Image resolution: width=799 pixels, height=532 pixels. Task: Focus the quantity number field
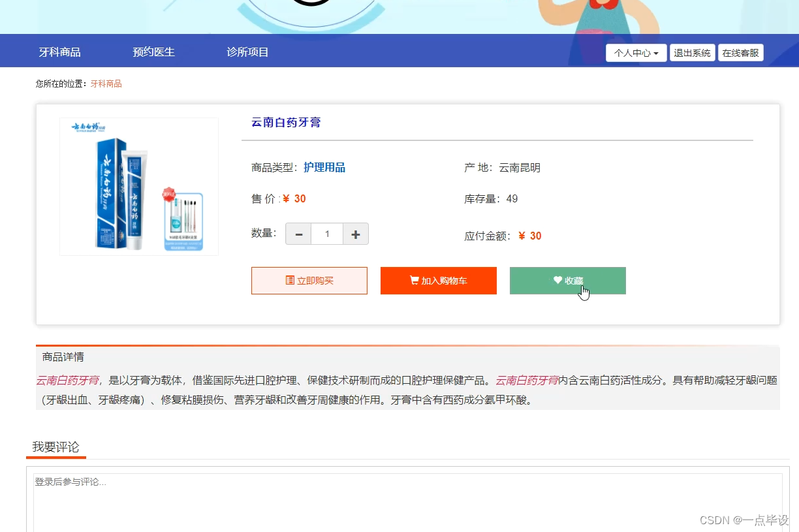[327, 234]
